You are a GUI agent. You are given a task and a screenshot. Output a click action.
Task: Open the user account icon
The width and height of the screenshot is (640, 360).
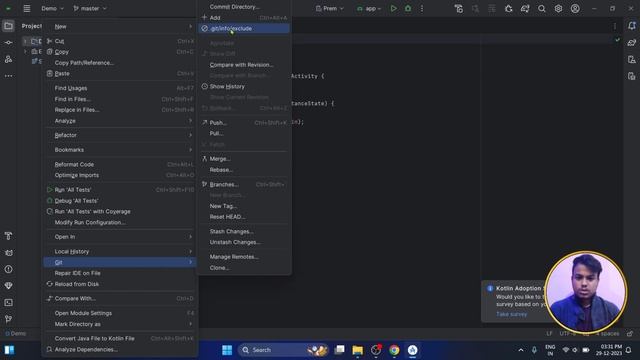click(x=575, y=8)
